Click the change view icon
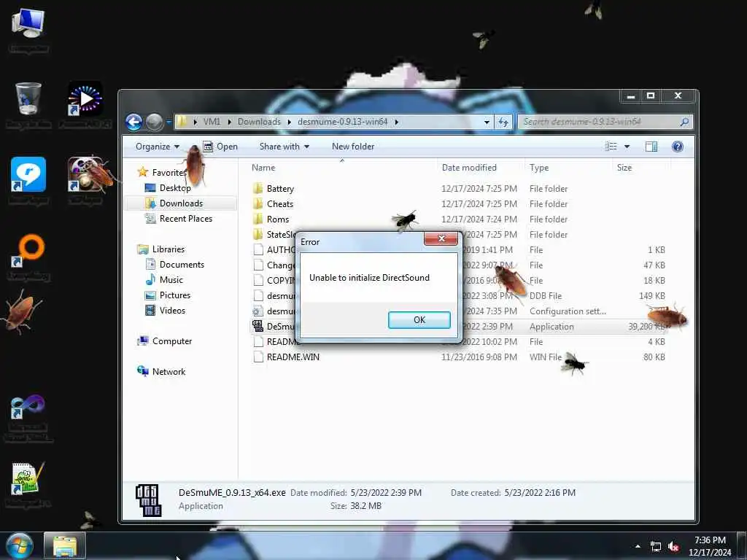Screen dimensions: 747x560 [611, 147]
